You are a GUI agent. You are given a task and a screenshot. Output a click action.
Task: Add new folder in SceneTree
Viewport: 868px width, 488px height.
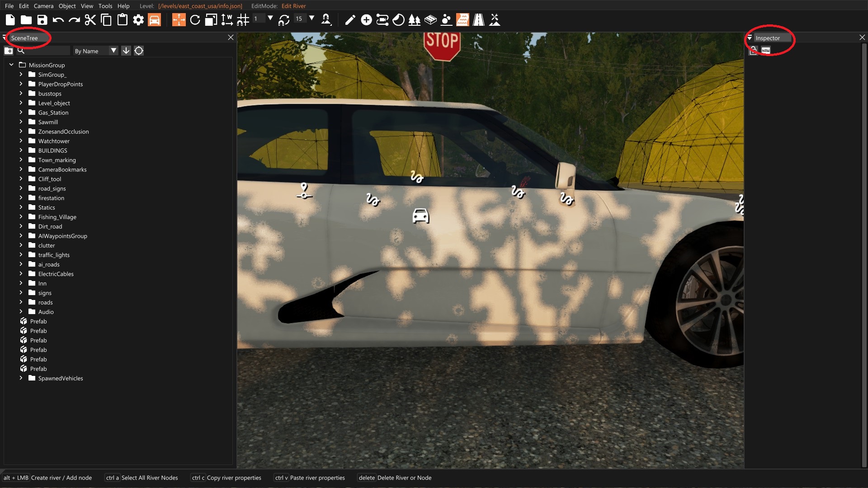(x=9, y=51)
